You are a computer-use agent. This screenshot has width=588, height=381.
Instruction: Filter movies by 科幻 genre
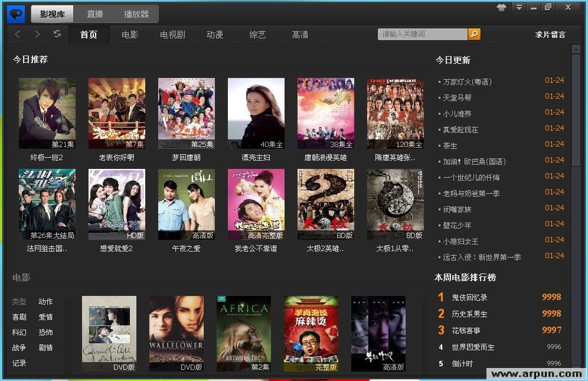click(x=19, y=332)
